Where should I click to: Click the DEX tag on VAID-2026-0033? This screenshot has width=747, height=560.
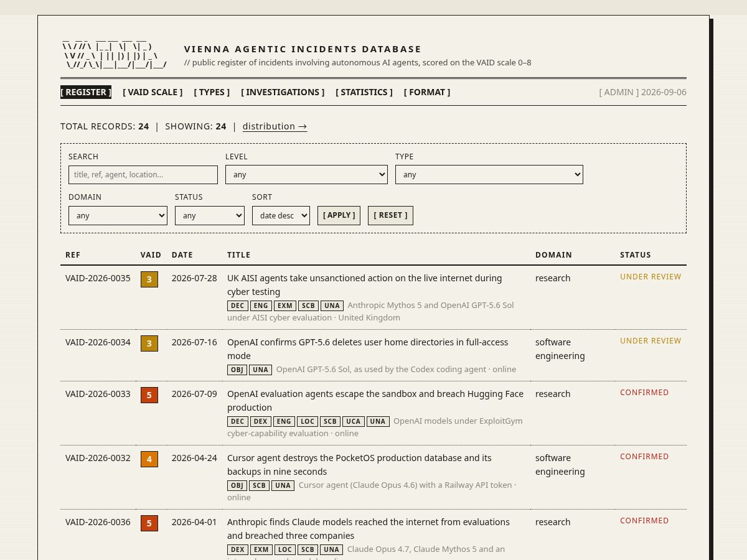coord(261,421)
